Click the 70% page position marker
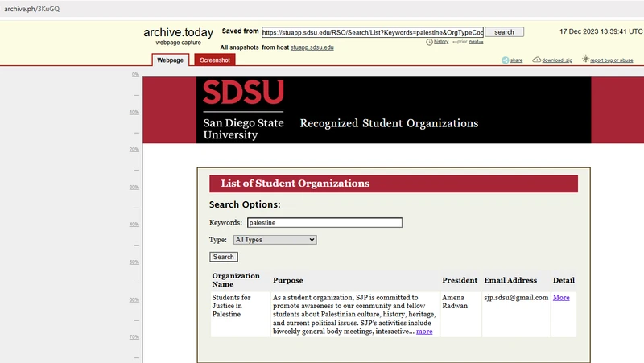 click(134, 337)
